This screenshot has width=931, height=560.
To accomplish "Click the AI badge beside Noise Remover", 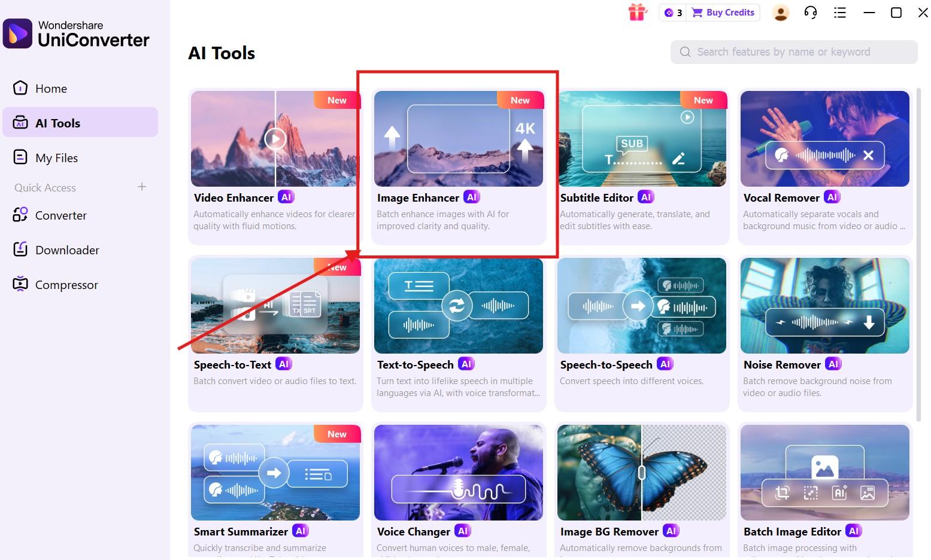I will (833, 364).
